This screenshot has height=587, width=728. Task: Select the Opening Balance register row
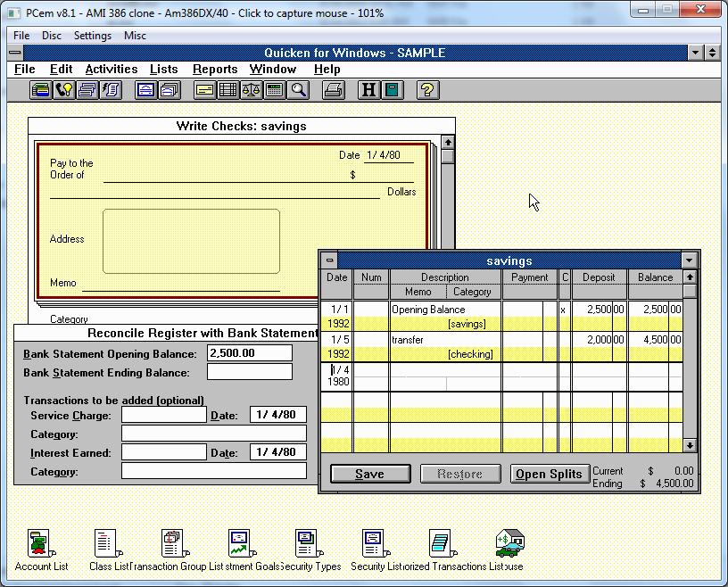click(x=501, y=317)
